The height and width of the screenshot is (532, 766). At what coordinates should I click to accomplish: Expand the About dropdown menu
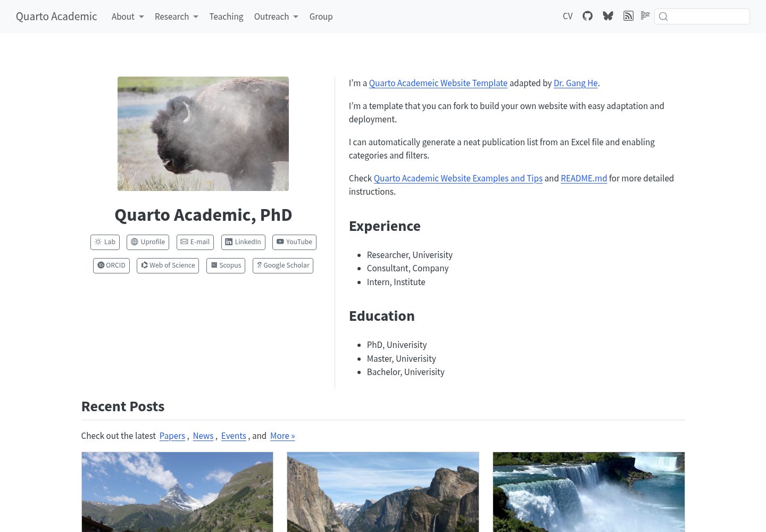pos(128,16)
